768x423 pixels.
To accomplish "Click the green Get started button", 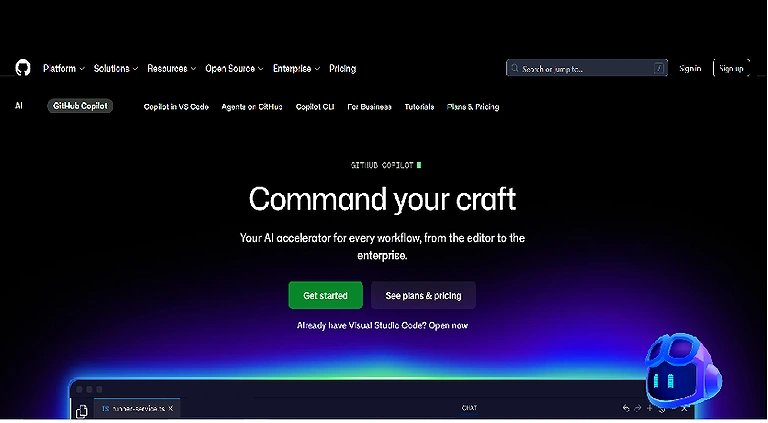I will [326, 295].
